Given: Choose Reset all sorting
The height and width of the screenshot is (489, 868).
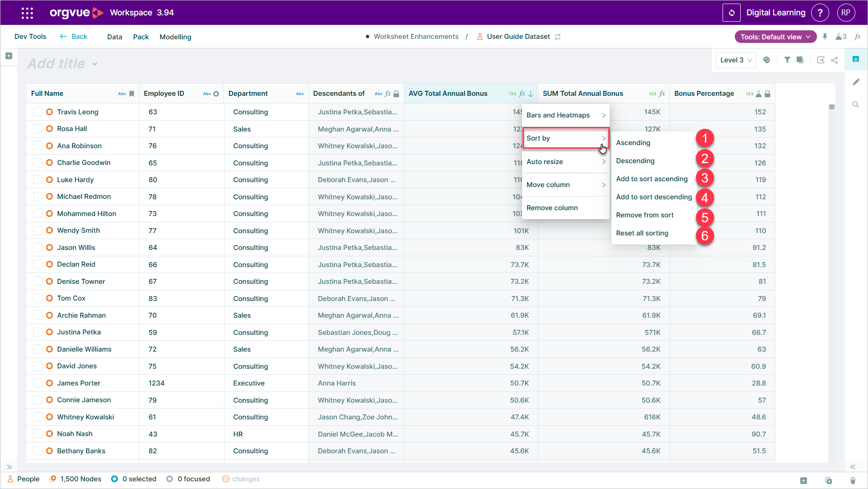Looking at the screenshot, I should tap(642, 233).
